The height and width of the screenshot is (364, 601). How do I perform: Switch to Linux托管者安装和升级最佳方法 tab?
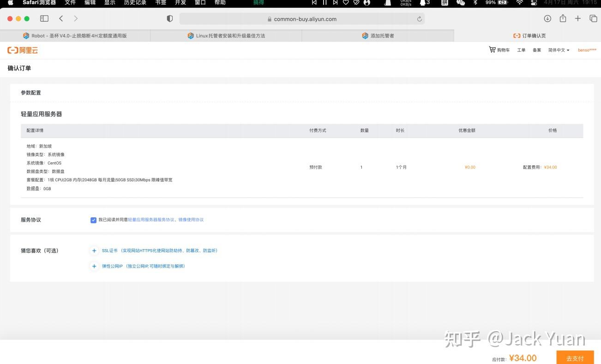pyautogui.click(x=226, y=36)
